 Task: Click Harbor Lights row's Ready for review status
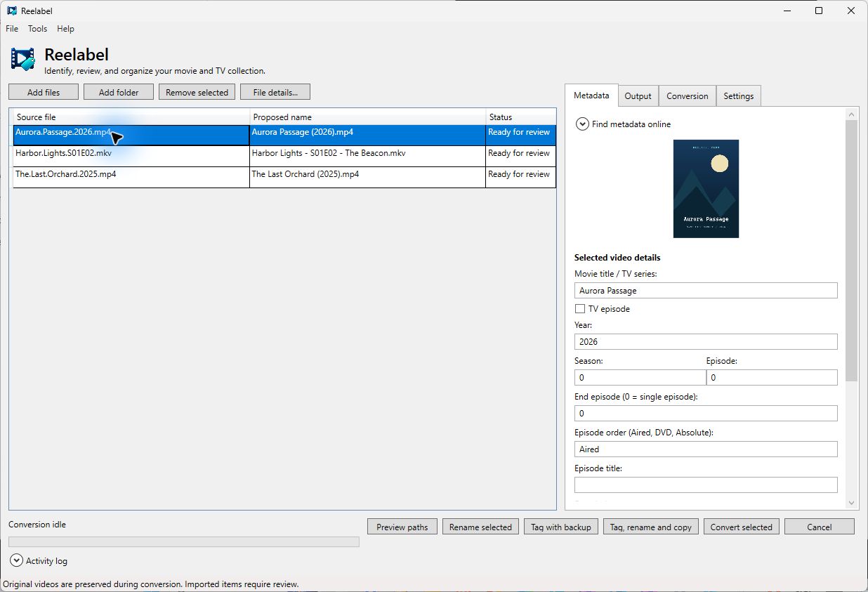tap(520, 157)
